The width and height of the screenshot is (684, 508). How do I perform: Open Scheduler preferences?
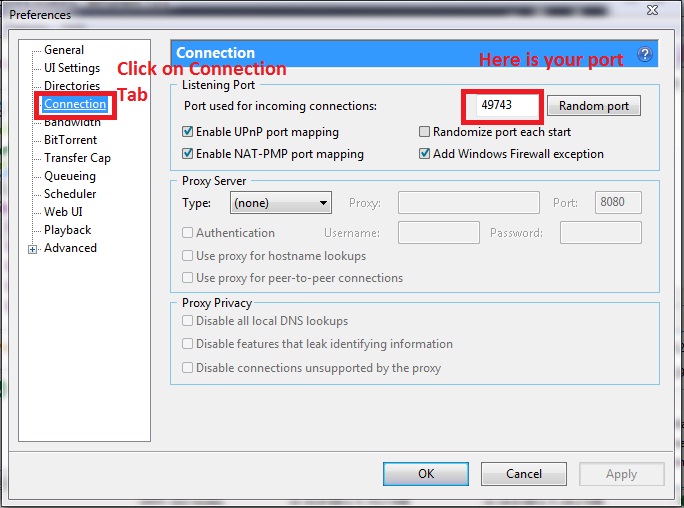point(70,194)
